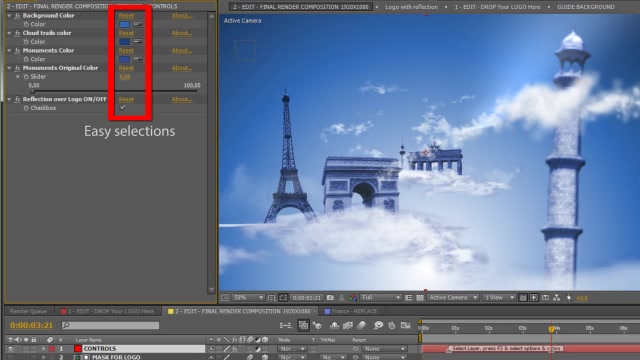The height and width of the screenshot is (360, 640).
Task: Click the always preview this view icon
Action: (x=224, y=298)
